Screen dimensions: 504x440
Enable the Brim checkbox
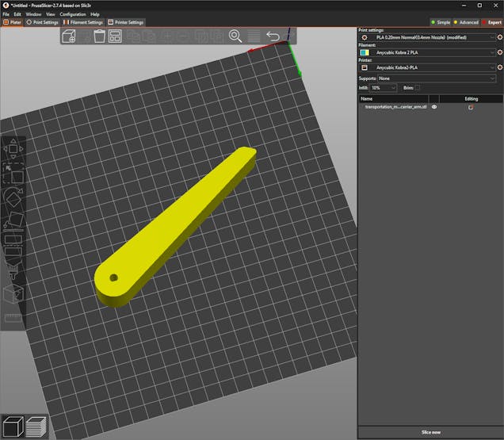tap(418, 88)
